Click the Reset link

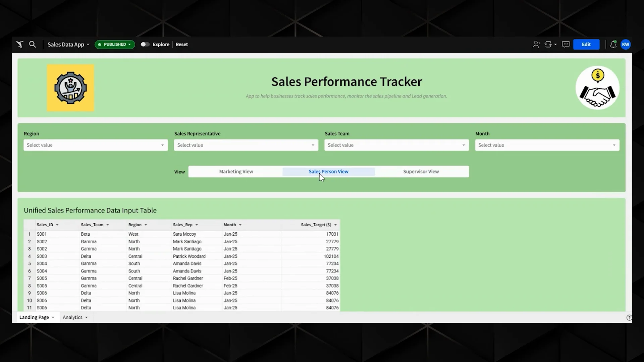point(181,44)
